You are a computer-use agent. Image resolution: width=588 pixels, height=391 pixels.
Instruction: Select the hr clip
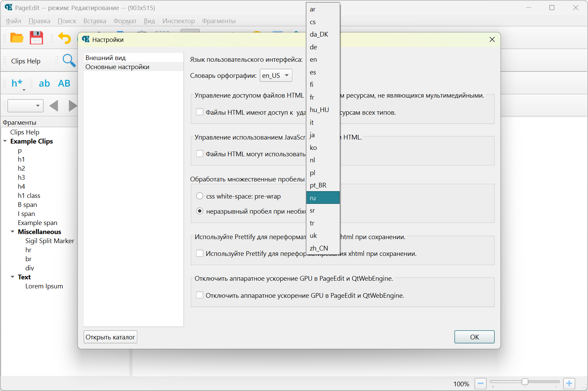pos(28,250)
